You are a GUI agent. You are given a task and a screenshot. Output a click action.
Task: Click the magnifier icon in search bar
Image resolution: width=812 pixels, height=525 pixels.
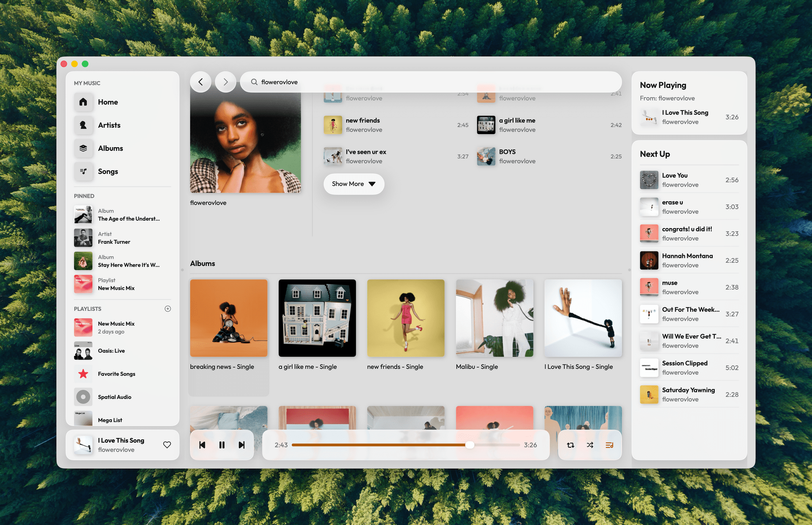coord(254,82)
